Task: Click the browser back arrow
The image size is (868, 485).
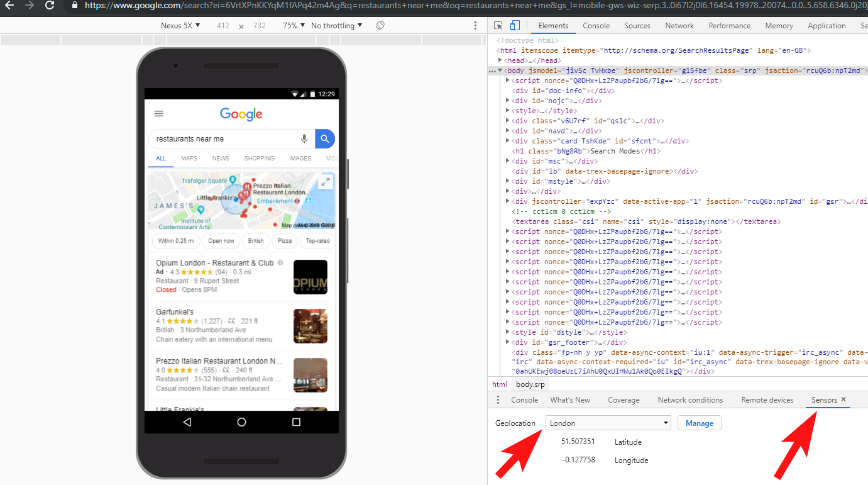Action: click(9, 5)
